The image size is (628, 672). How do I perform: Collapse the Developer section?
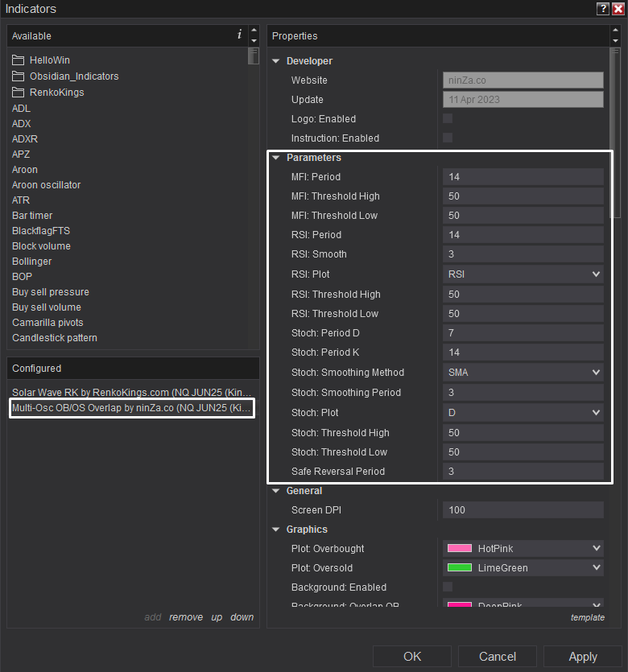pyautogui.click(x=276, y=61)
